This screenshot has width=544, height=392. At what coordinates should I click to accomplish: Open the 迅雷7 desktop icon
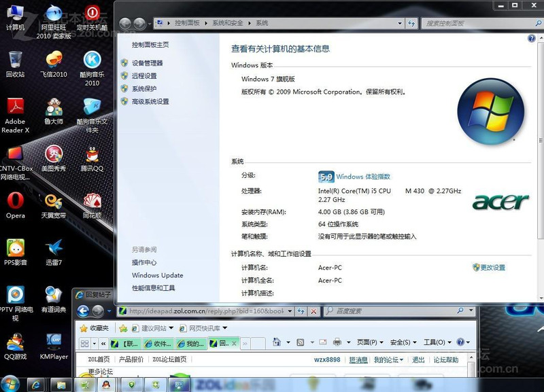(54, 248)
